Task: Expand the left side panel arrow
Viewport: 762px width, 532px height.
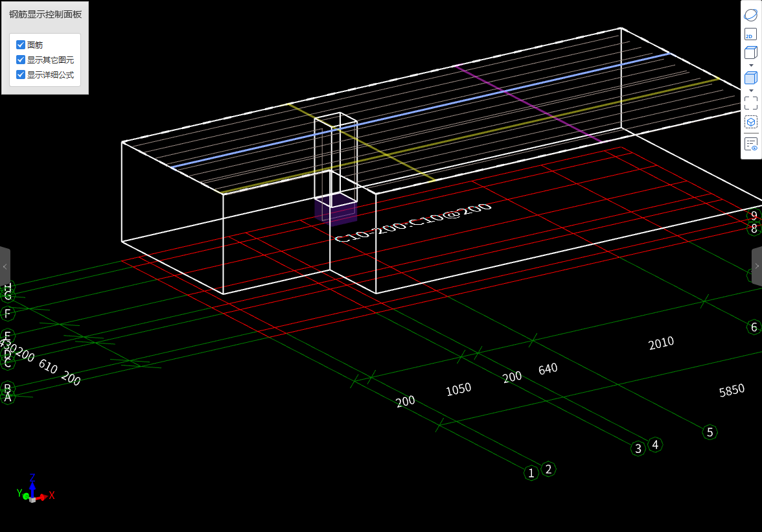Action: tap(5, 267)
